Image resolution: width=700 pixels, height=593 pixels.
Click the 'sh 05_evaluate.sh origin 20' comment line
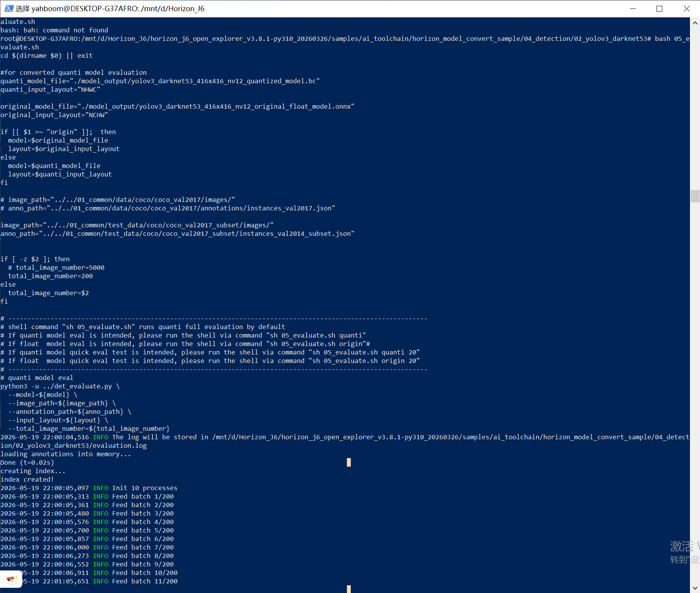[210, 361]
